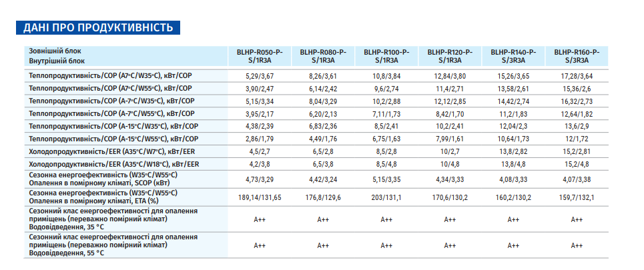This screenshot has width=644, height=270.
Task: Click the "Внутрішній блок" header label
Action: coord(56,60)
